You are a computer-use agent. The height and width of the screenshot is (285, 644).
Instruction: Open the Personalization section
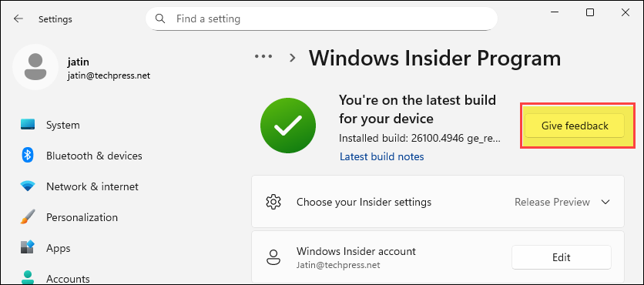pos(82,217)
